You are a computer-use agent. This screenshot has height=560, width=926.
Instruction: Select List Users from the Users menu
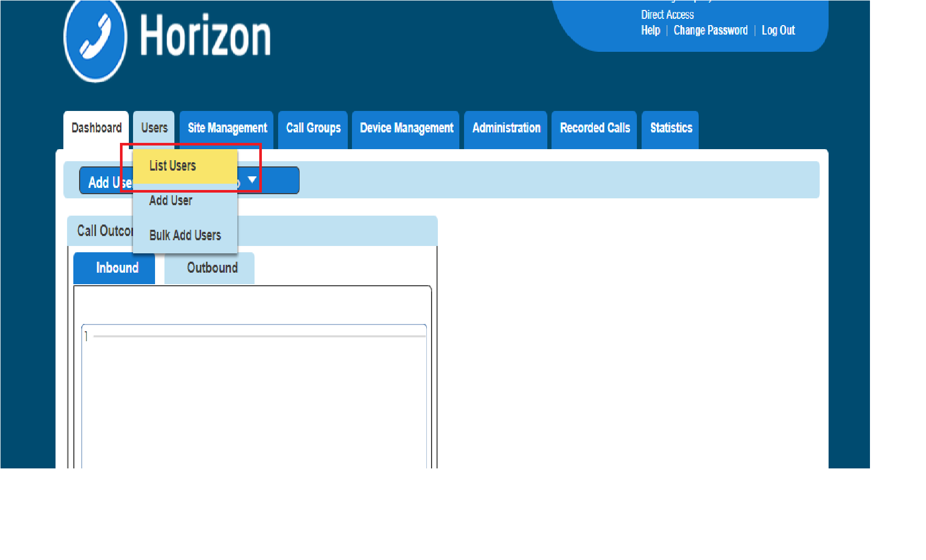[x=185, y=166]
